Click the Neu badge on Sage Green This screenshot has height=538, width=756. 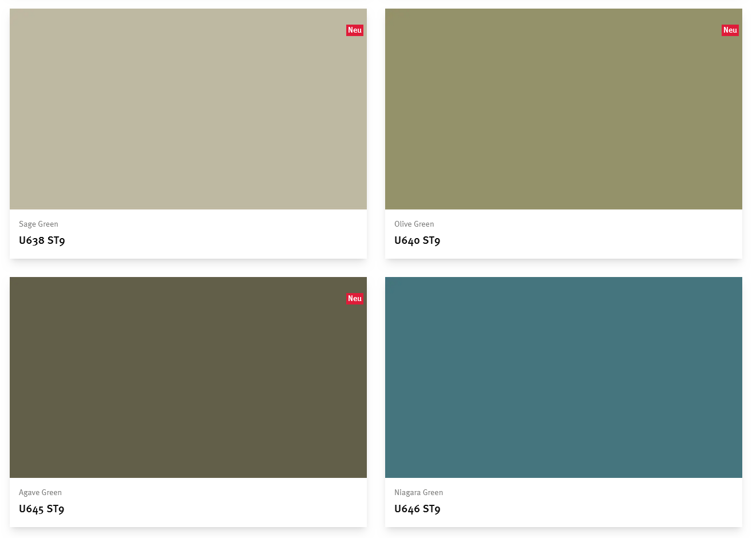coord(355,30)
